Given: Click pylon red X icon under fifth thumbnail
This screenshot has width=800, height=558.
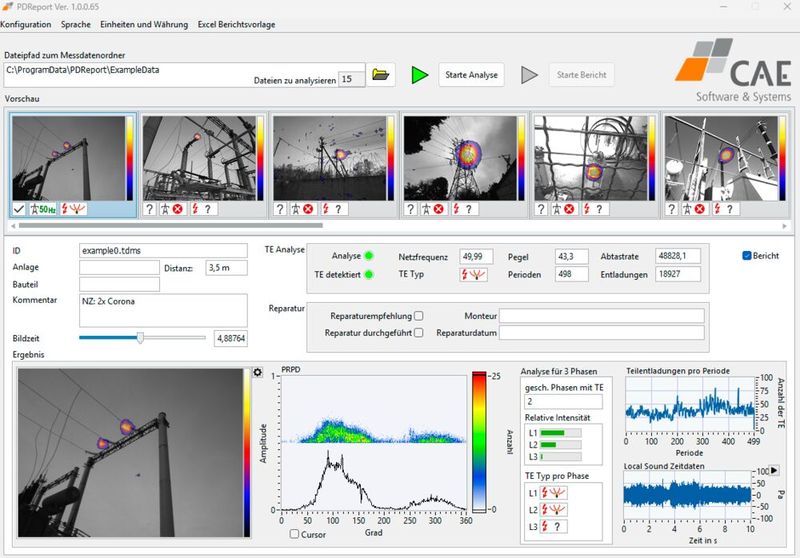Looking at the screenshot, I should coord(564,209).
